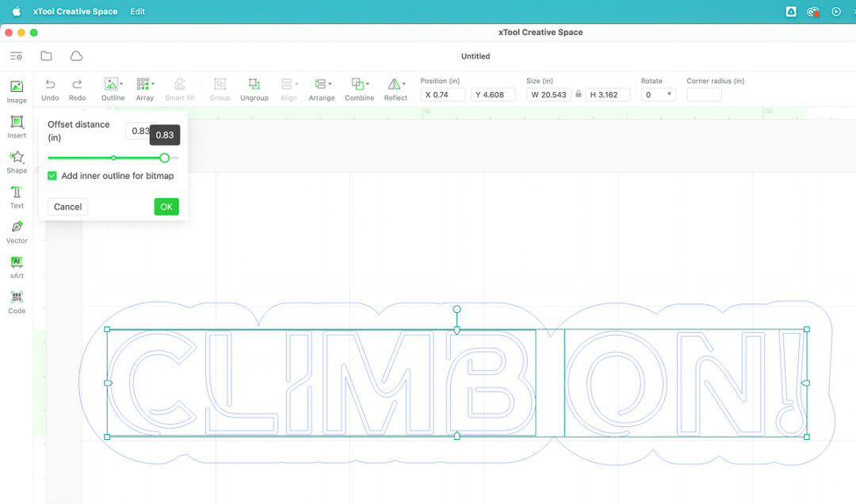Open the cloud files icon

point(76,56)
